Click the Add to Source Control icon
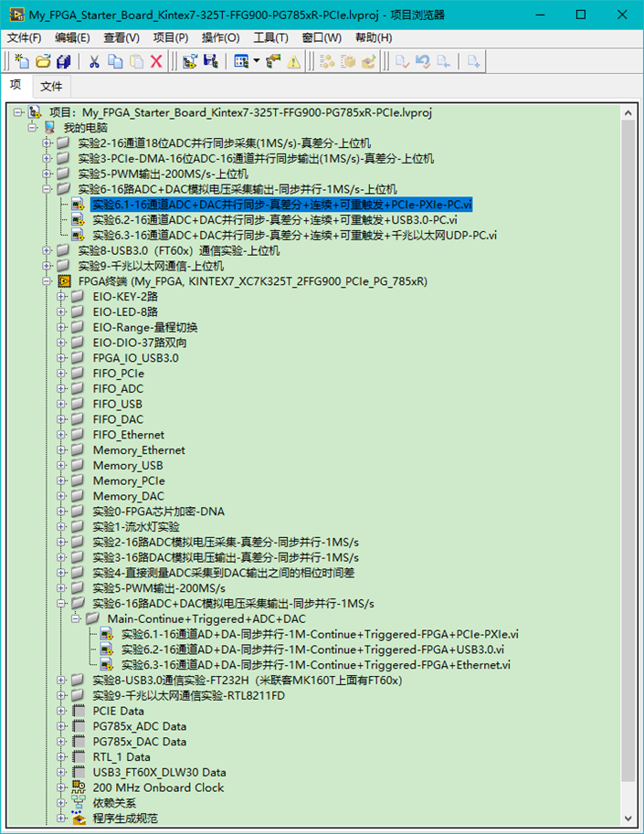The image size is (644, 834). point(473,61)
